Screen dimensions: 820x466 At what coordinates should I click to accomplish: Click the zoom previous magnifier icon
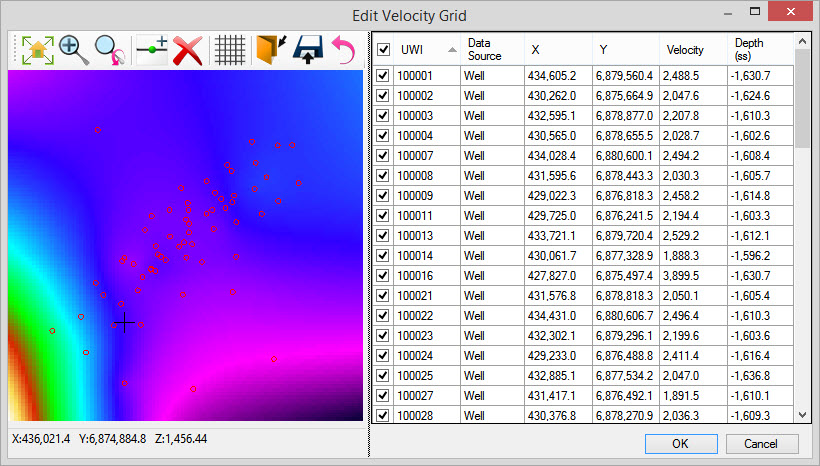(109, 50)
